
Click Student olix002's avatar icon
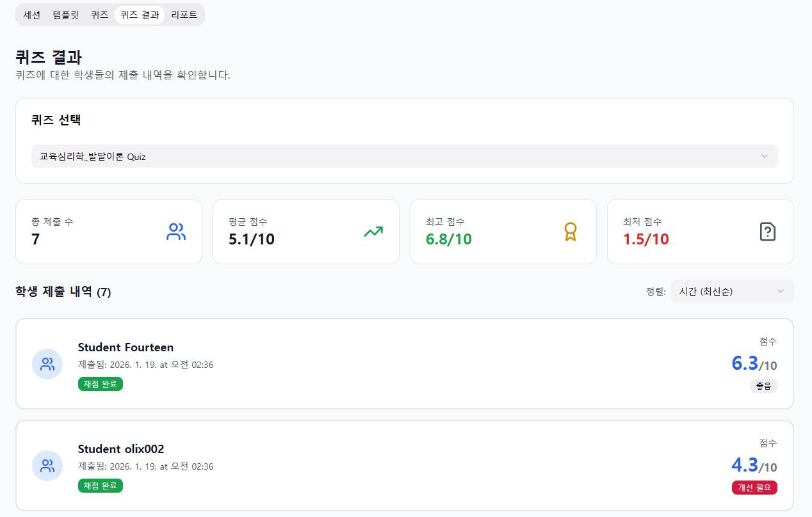tap(47, 466)
